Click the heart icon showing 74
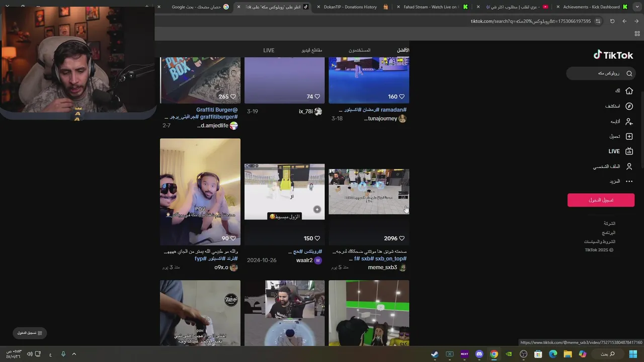The width and height of the screenshot is (644, 362). [317, 97]
